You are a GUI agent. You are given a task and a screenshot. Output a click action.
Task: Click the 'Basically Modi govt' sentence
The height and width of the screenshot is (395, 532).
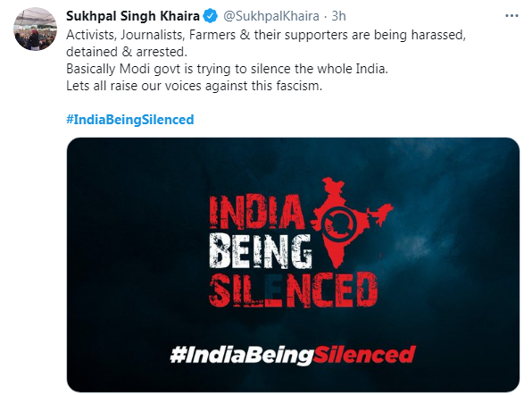click(227, 69)
